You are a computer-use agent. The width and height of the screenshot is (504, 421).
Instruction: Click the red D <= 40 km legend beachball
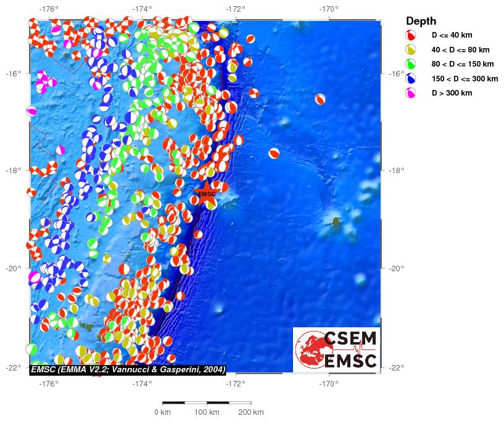tap(410, 35)
